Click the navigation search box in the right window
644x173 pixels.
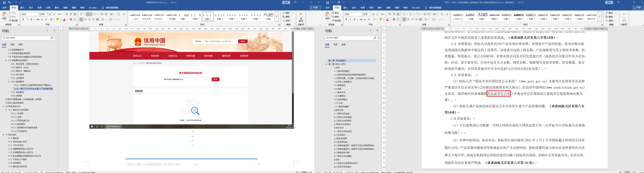coord(349,38)
